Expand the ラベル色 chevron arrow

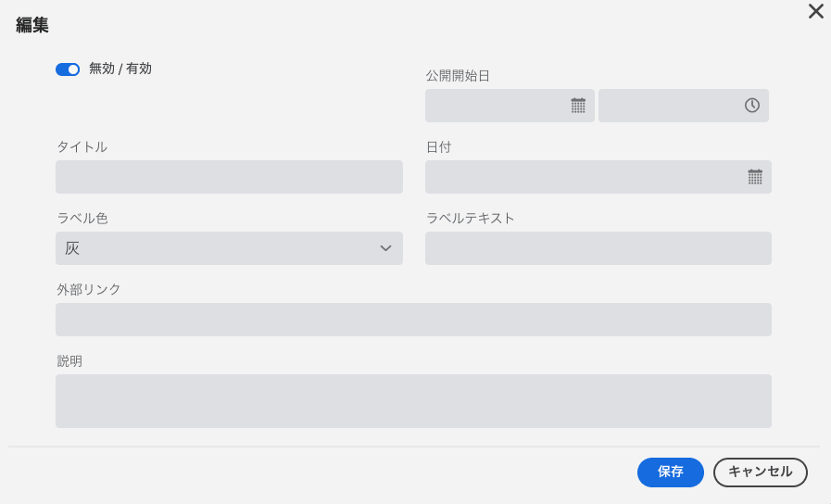385,248
